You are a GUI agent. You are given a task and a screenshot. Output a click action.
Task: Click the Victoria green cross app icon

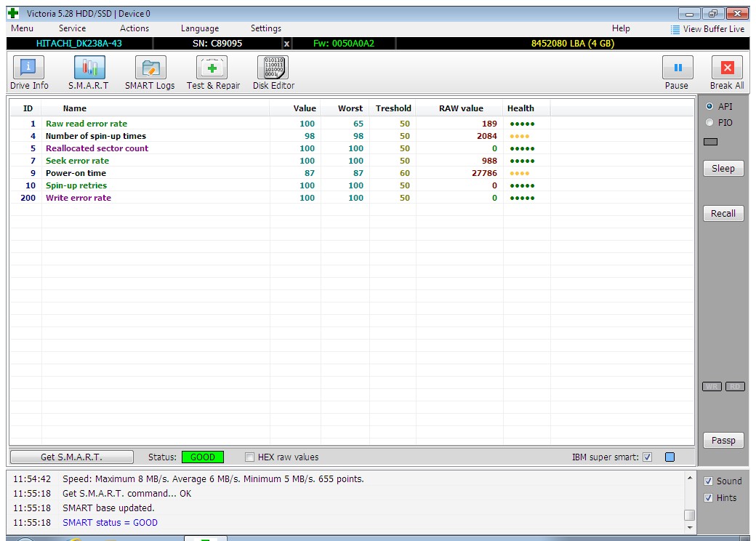point(13,13)
